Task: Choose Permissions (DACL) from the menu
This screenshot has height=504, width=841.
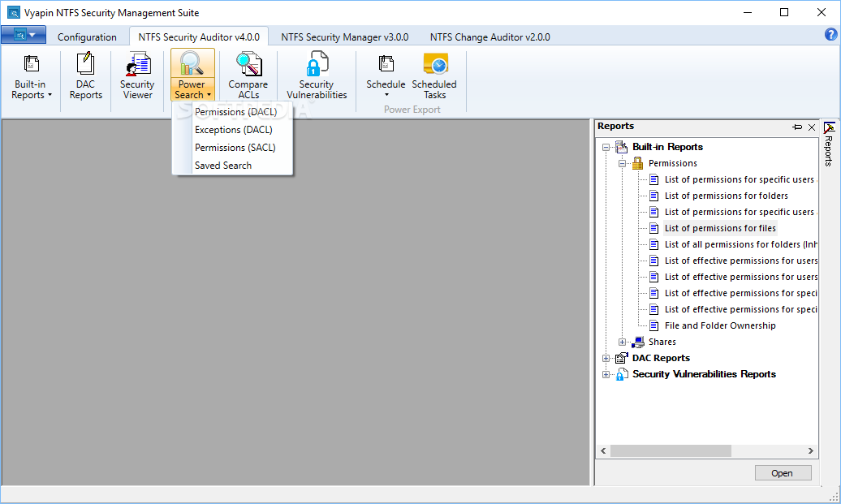Action: tap(235, 112)
